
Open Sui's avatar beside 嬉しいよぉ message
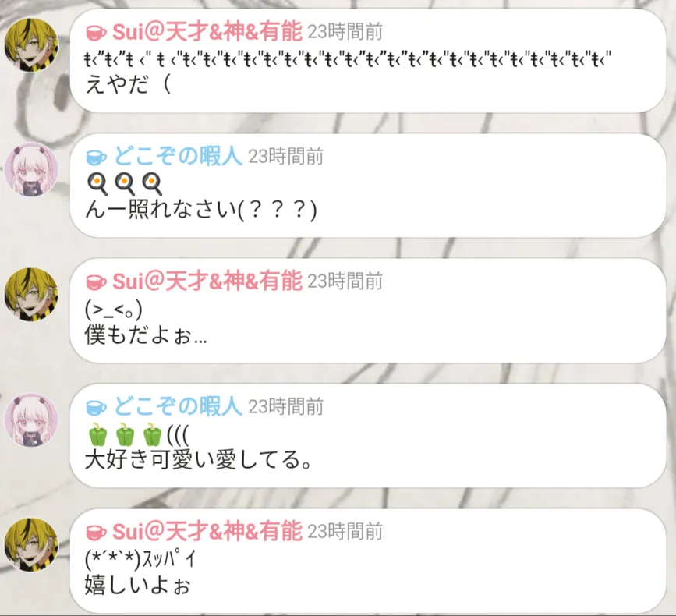coord(31,544)
